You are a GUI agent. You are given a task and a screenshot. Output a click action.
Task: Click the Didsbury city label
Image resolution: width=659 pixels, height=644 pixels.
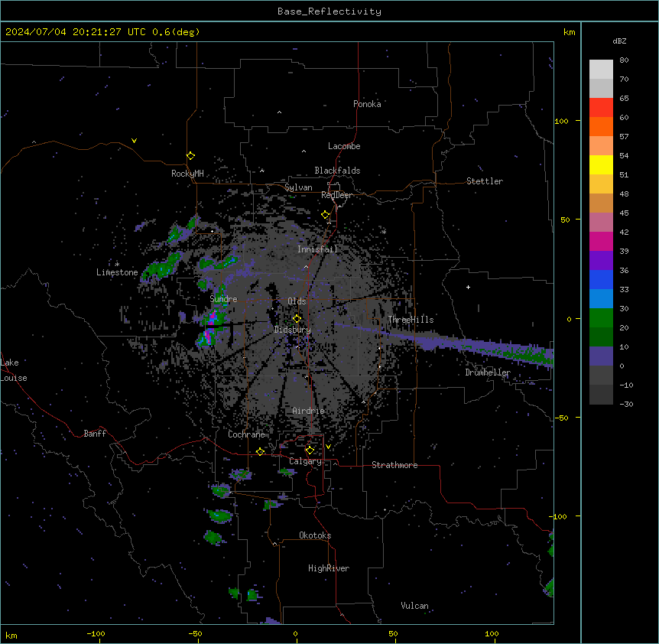click(293, 330)
